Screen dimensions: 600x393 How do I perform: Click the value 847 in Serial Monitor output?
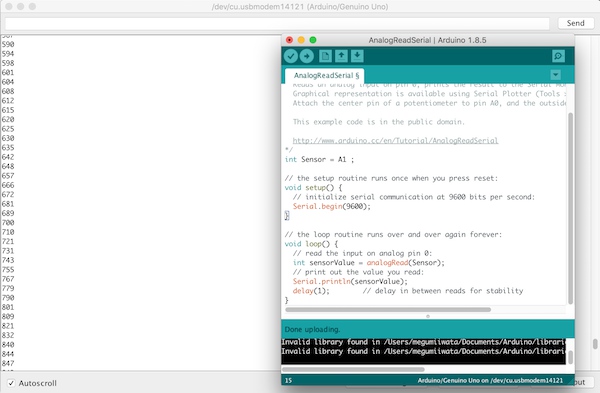click(8, 363)
